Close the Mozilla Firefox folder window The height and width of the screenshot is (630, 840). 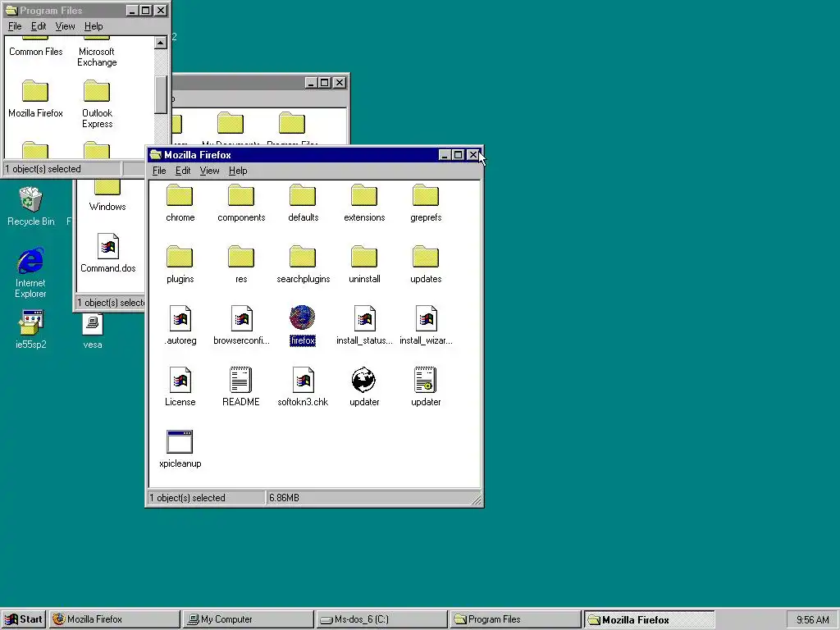[x=473, y=155]
